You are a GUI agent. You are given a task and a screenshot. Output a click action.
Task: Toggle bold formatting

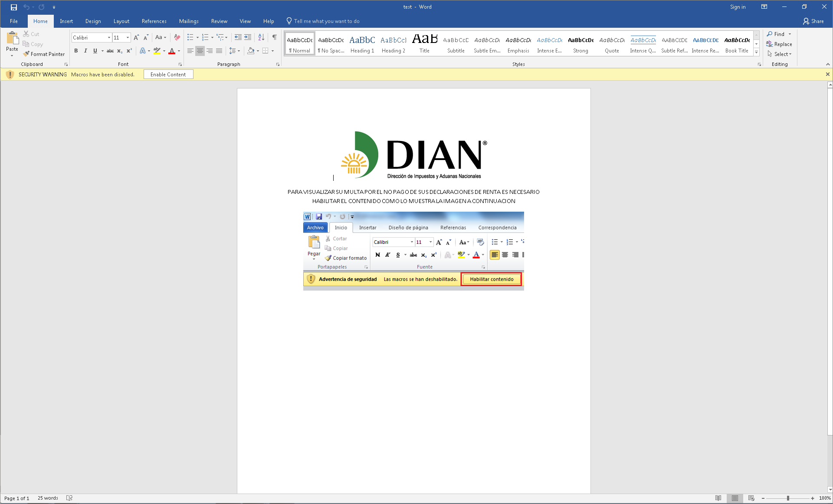click(76, 51)
